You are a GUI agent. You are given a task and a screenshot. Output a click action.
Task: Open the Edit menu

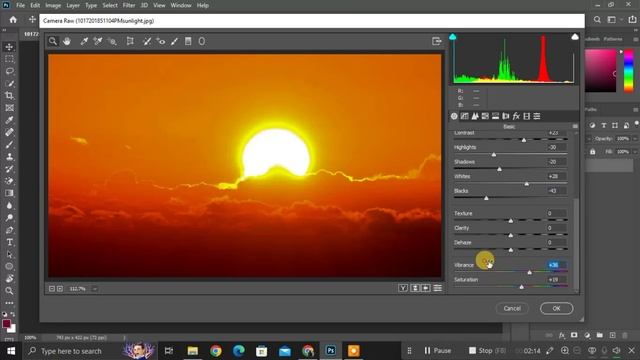click(x=35, y=5)
